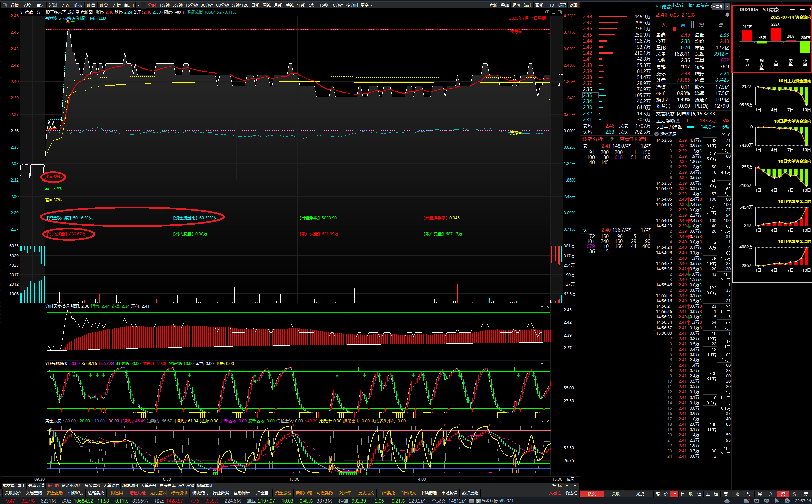Click the round lightning icon in status bar
The image size is (812, 504).
pos(787,501)
